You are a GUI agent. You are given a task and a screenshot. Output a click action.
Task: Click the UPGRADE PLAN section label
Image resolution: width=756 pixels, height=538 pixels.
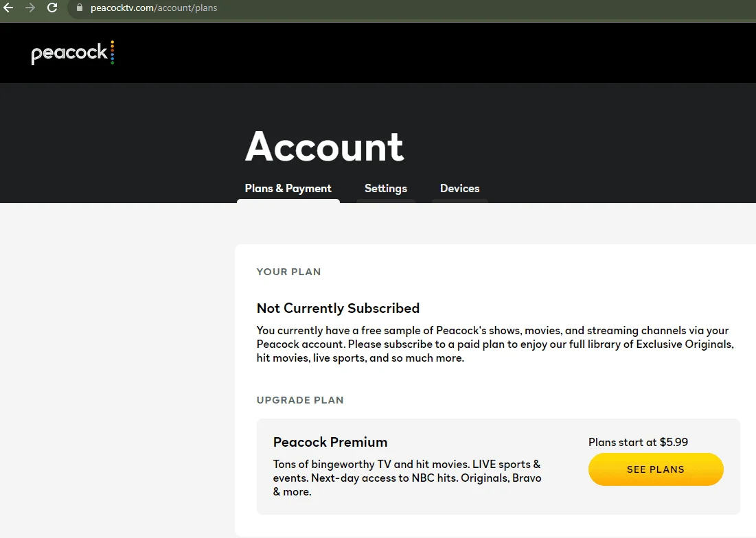pyautogui.click(x=300, y=400)
